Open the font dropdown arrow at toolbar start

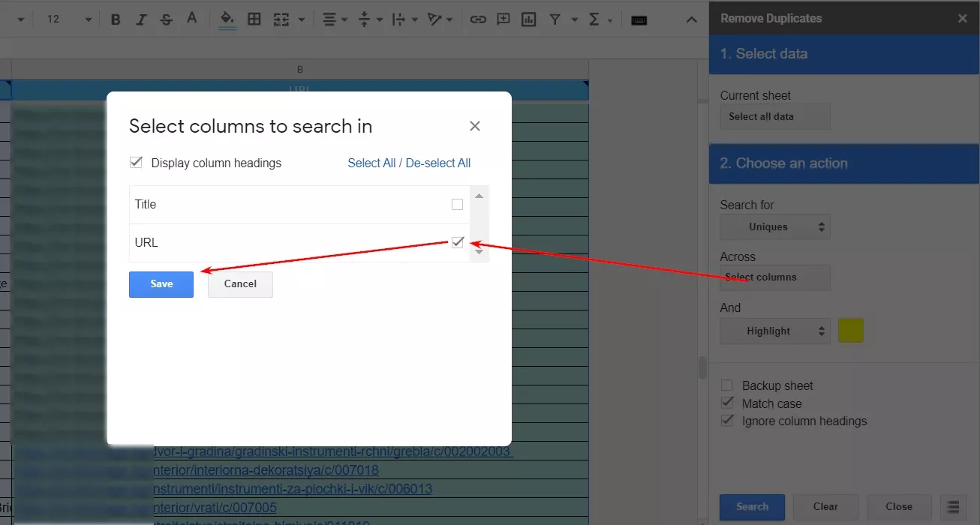point(20,19)
